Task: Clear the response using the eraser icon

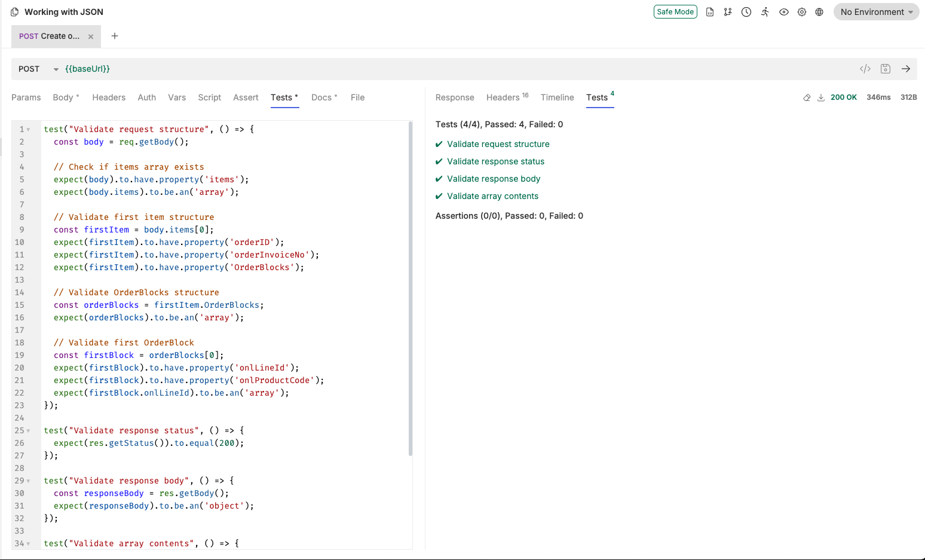Action: click(807, 97)
